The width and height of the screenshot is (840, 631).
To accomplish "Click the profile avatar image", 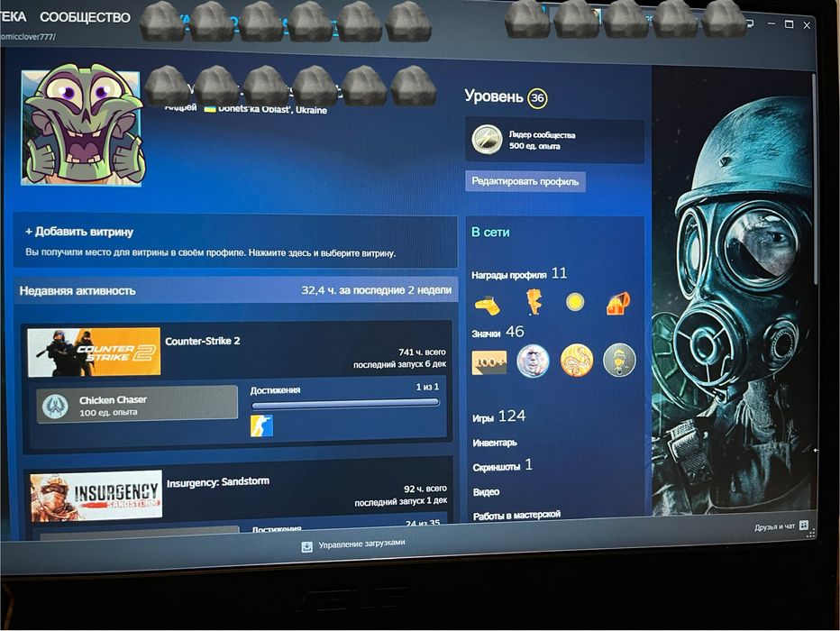I will click(x=81, y=127).
